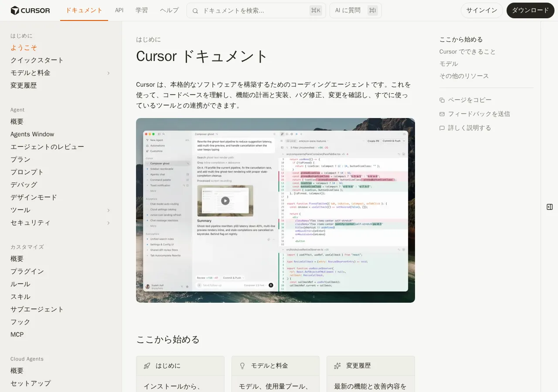Select ようこそ in the sidebar
558x392 pixels.
(24, 48)
